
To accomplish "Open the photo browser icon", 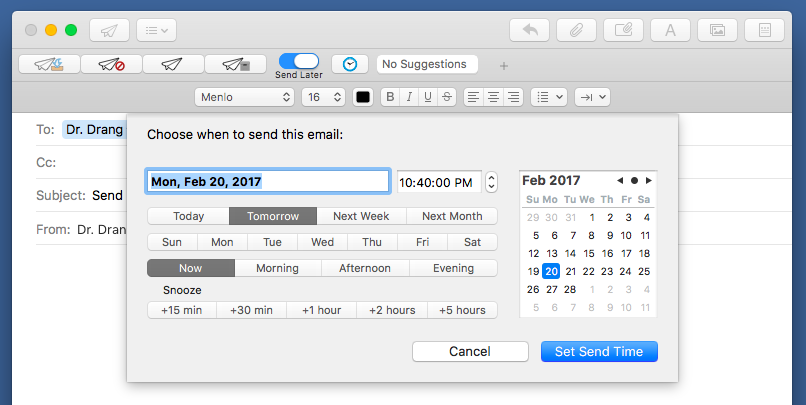I will point(717,30).
